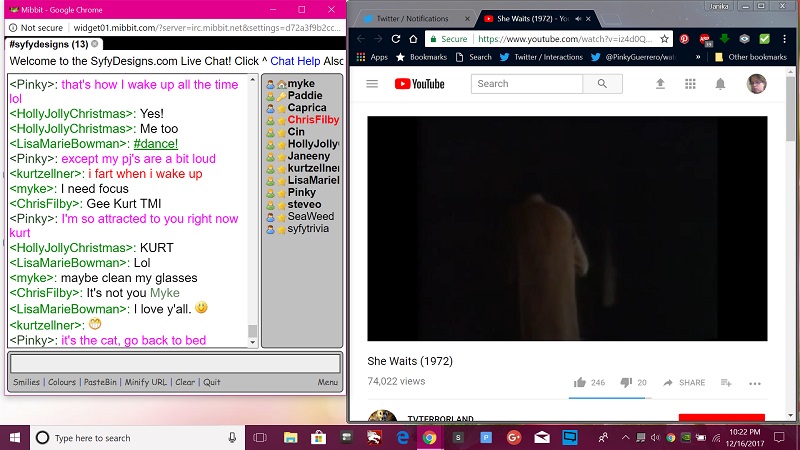Open the Action Center notification icon

(x=779, y=437)
